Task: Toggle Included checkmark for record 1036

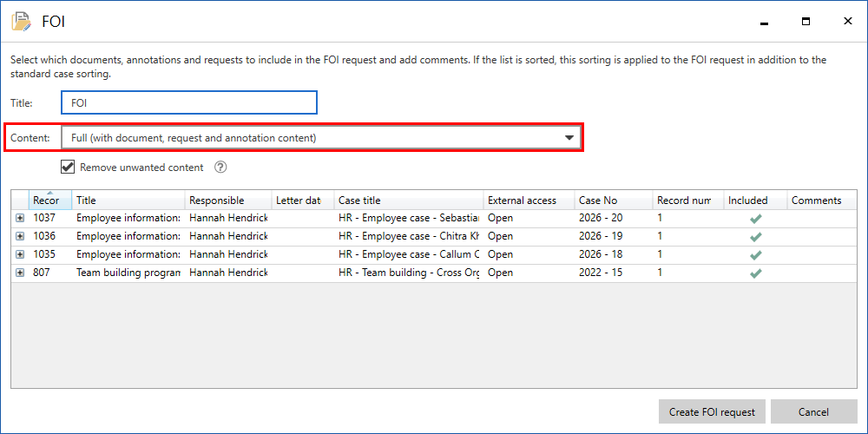Action: (755, 237)
